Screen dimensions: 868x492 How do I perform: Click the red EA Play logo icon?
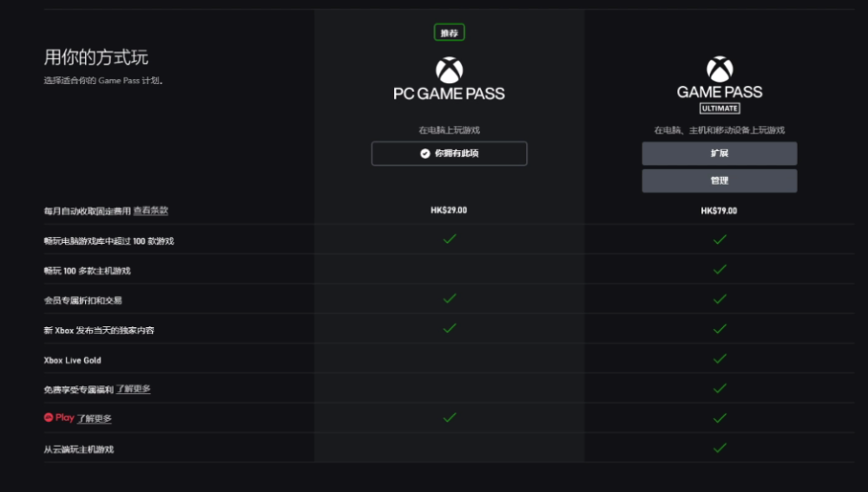pyautogui.click(x=49, y=417)
